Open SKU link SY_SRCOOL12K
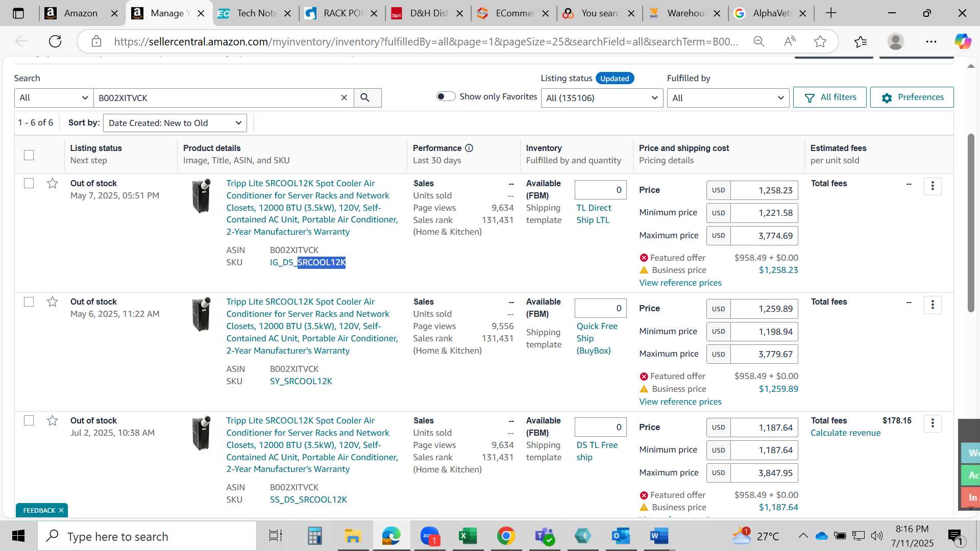Image resolution: width=980 pixels, height=551 pixels. pyautogui.click(x=301, y=381)
